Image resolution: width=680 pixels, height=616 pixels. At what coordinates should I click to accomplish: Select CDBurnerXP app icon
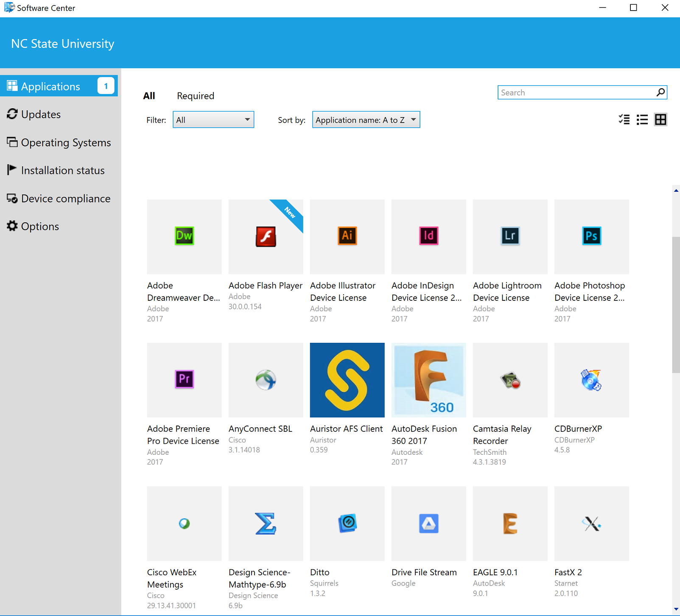pos(591,380)
